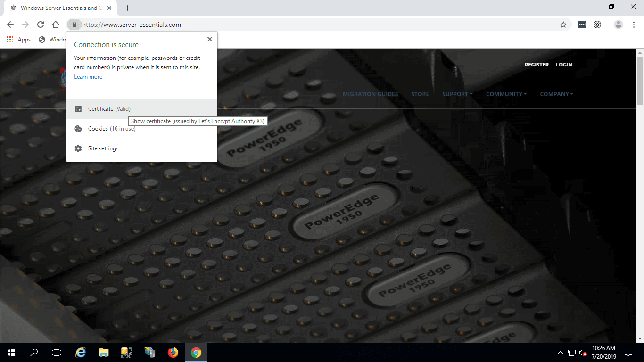Open the Windows Start menu
The width and height of the screenshot is (644, 362).
11,353
